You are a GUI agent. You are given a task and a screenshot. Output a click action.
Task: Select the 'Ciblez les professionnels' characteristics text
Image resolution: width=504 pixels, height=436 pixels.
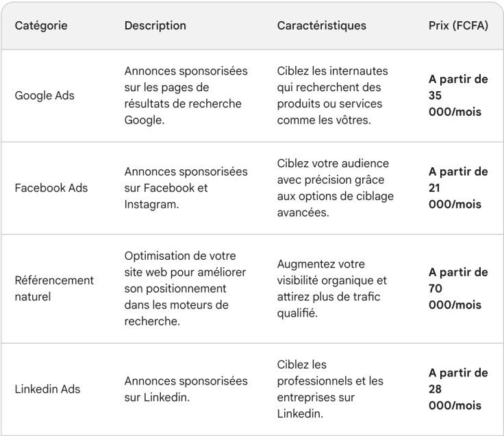330,389
